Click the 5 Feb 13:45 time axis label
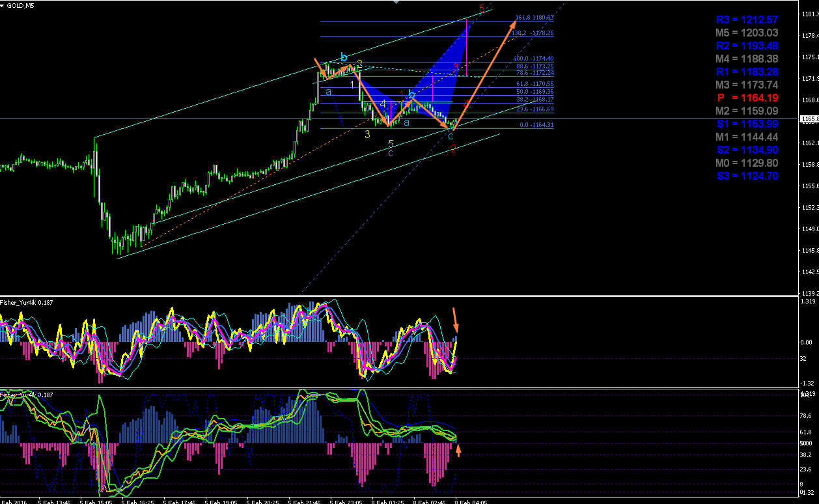819x504 pixels. (54, 501)
